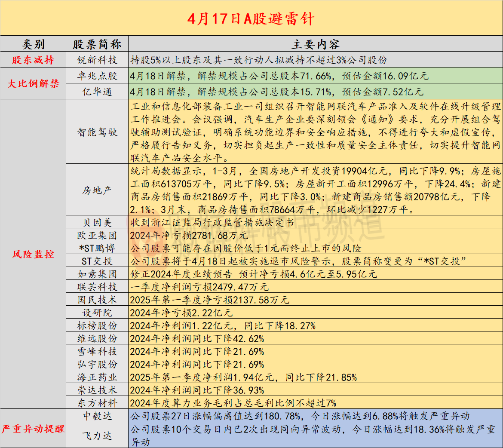Select stock name *ST鹏博

point(97,248)
